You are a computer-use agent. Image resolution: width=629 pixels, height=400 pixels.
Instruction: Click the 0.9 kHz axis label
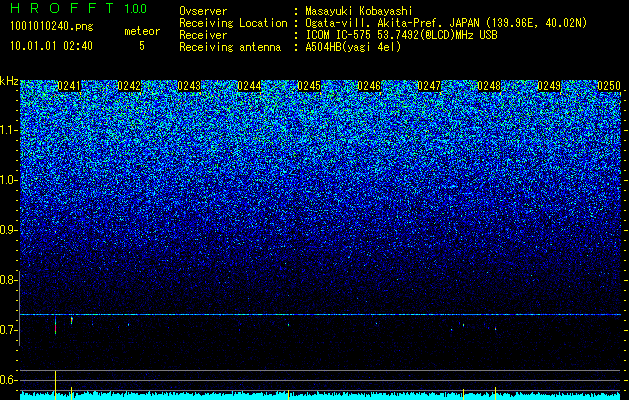9,230
